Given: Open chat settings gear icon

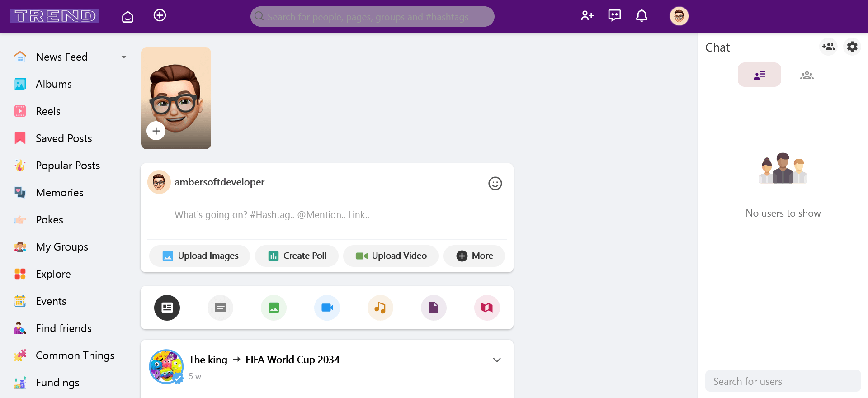Looking at the screenshot, I should (852, 47).
